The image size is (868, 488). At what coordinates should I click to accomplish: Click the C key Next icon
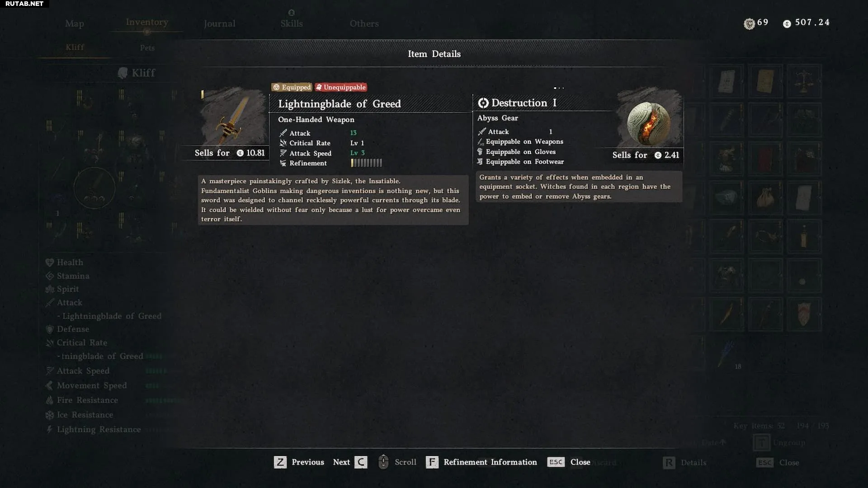point(361,462)
